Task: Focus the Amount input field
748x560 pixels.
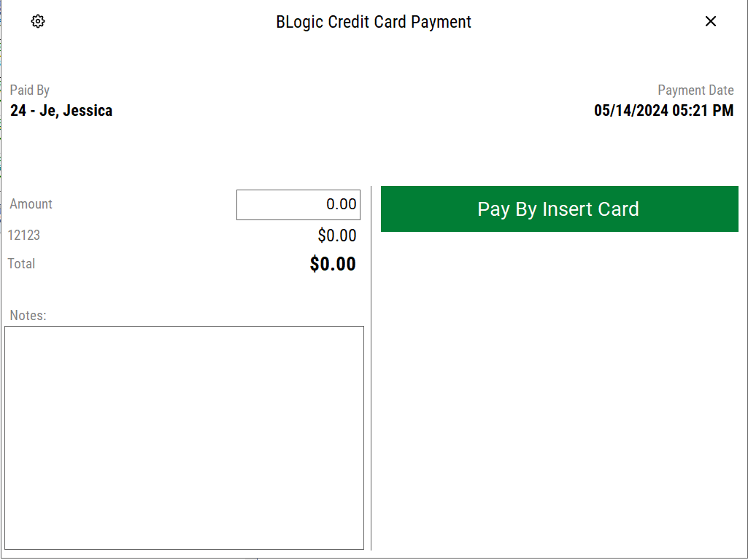Action: coord(298,205)
